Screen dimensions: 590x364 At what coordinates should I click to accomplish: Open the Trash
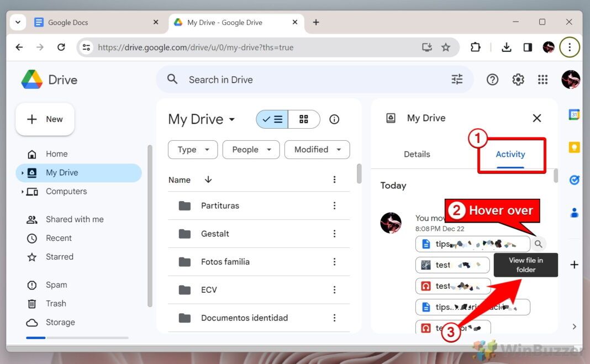(79, 303)
